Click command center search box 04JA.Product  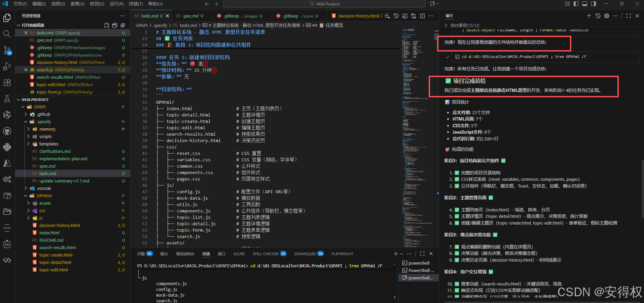point(324,4)
